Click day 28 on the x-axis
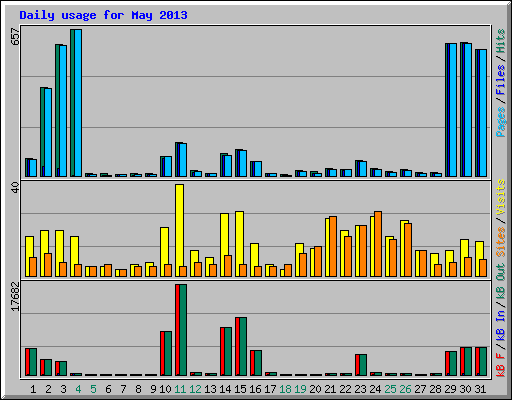 coord(435,389)
